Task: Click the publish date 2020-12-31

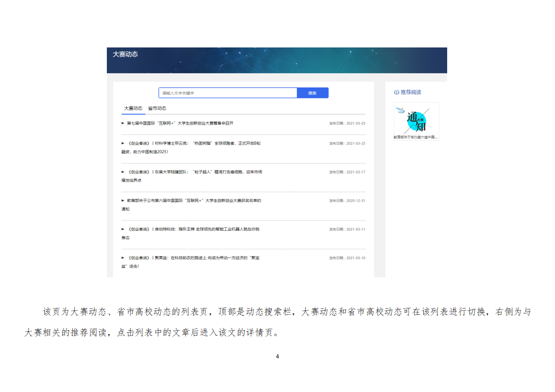Action: point(347,201)
